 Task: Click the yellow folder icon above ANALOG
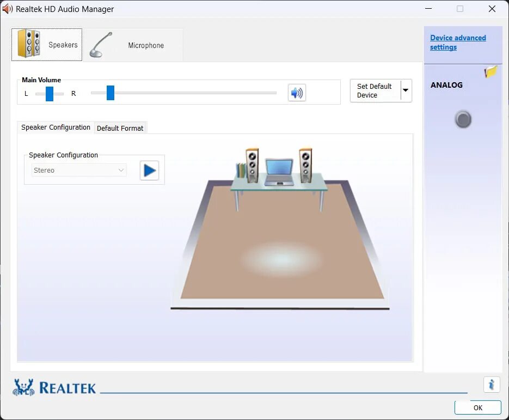point(490,71)
